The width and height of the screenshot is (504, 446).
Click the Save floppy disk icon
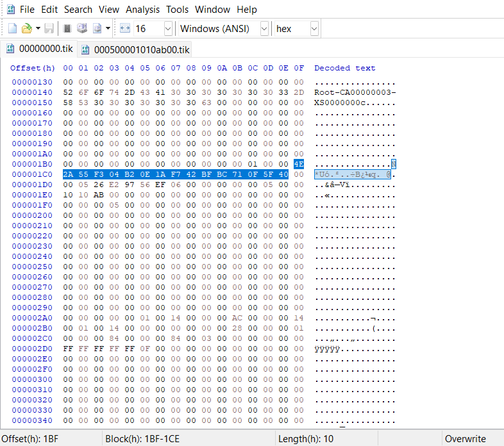point(49,29)
